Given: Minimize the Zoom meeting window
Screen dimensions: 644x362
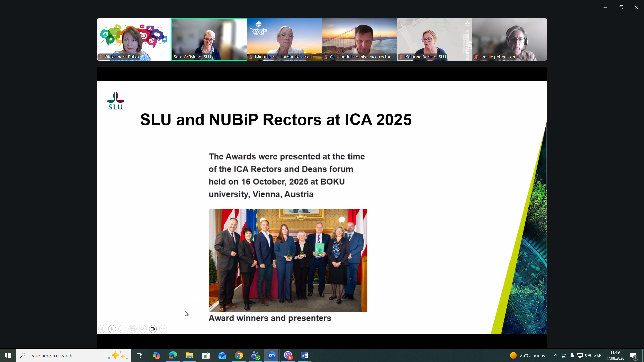Looking at the screenshot, I should click(x=605, y=7).
